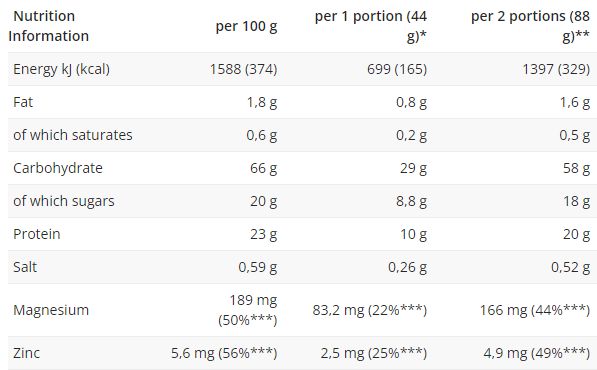Select the Fat row label
This screenshot has height=370, width=597.
[x=23, y=102]
